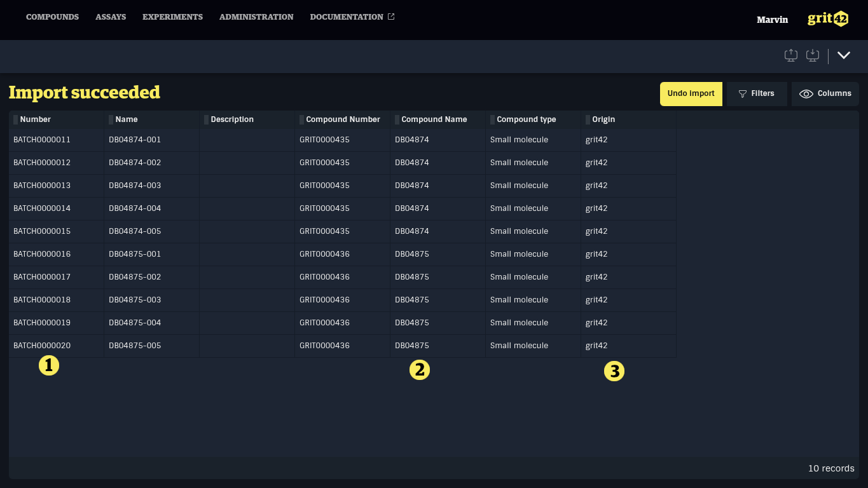
Task: Click batch name DB04874-002
Action: click(135, 163)
